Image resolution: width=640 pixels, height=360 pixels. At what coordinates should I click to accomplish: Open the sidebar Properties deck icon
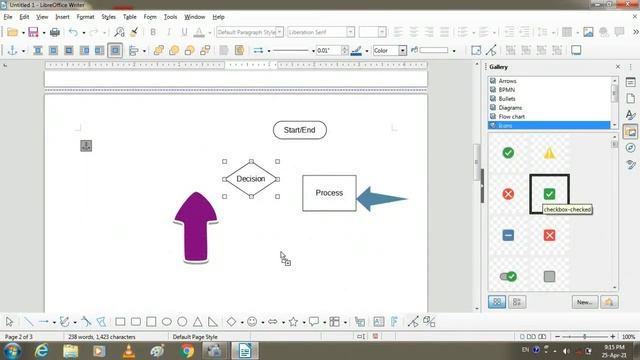coord(631,82)
